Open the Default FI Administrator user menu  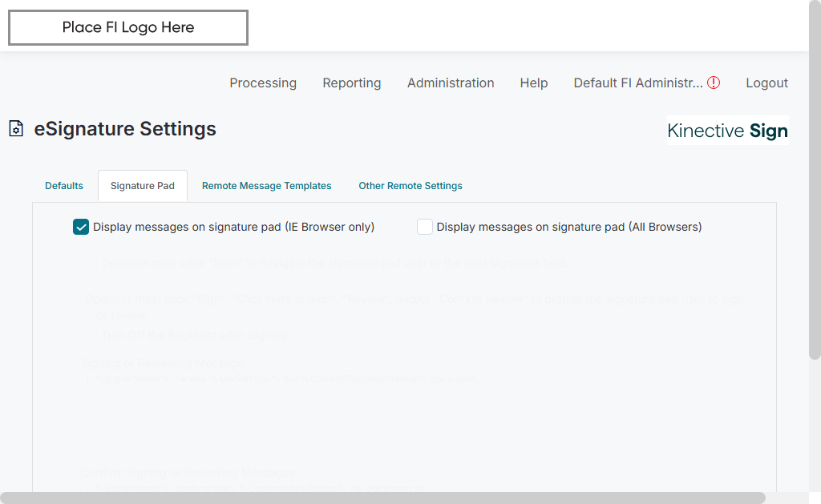coord(638,83)
